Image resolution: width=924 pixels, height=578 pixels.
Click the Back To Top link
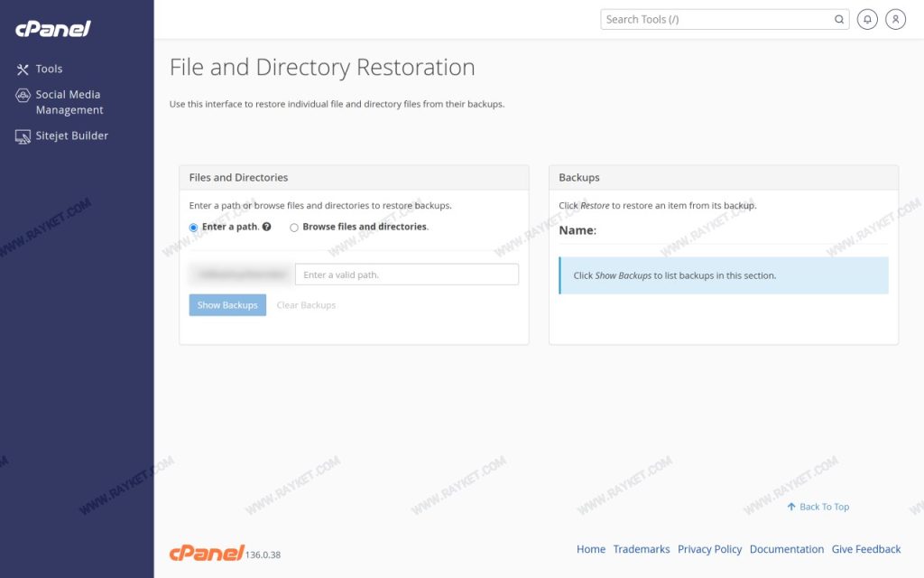(818, 507)
